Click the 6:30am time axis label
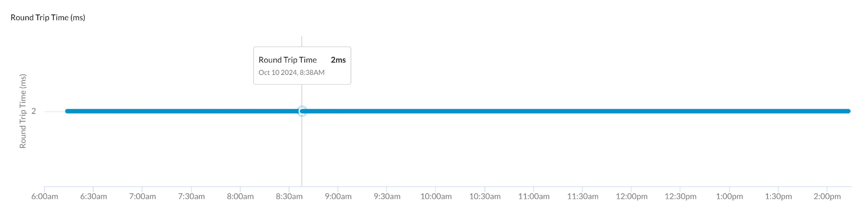This screenshot has width=868, height=216. click(93, 196)
